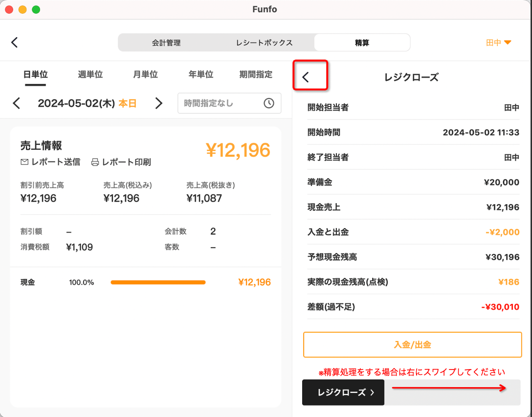Click the macOS green zoom window button
This screenshot has height=417, width=532.
pyautogui.click(x=36, y=9)
